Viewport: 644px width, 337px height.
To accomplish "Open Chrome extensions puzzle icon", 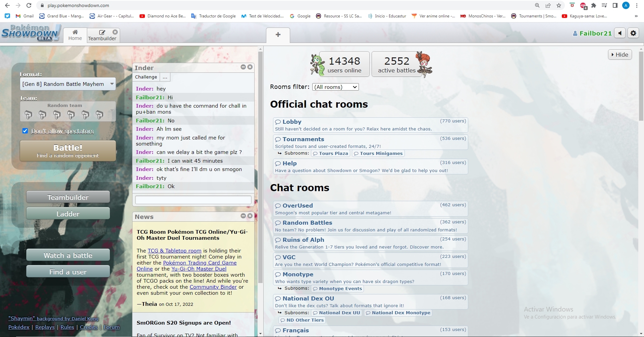I will (x=594, y=5).
